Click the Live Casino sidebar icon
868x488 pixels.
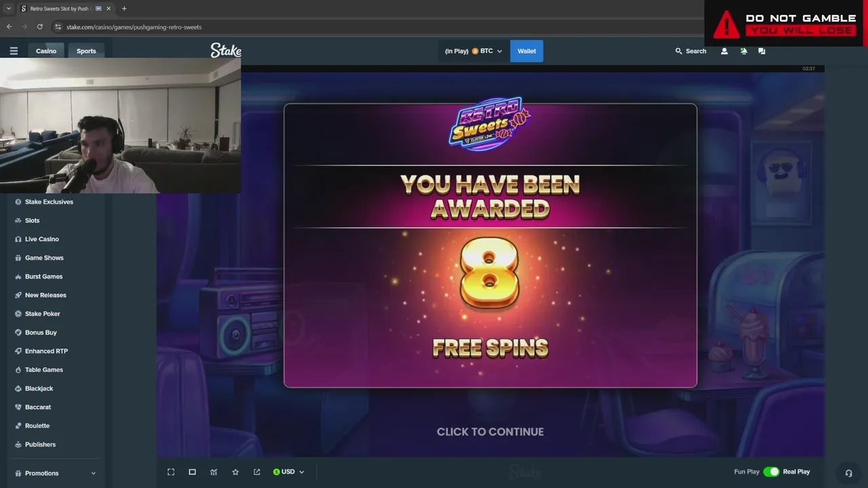[18, 239]
